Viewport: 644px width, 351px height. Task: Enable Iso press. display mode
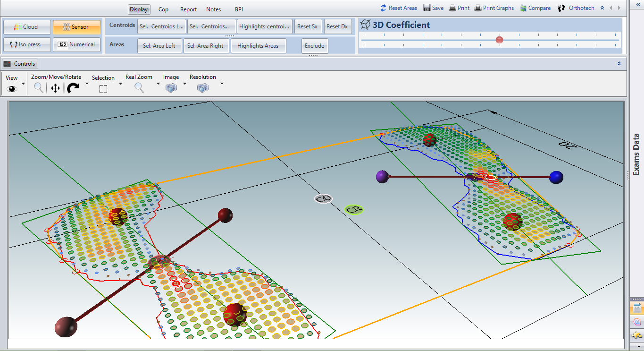pos(27,44)
